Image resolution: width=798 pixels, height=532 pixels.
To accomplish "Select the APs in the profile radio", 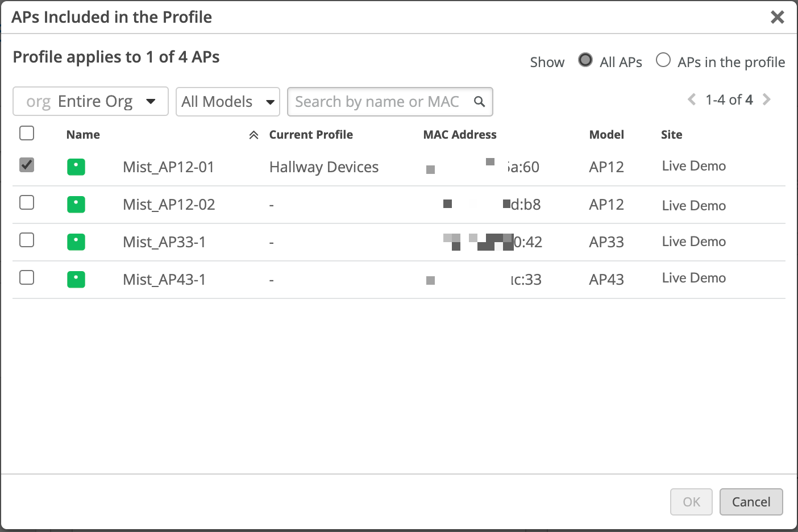I will coord(663,60).
